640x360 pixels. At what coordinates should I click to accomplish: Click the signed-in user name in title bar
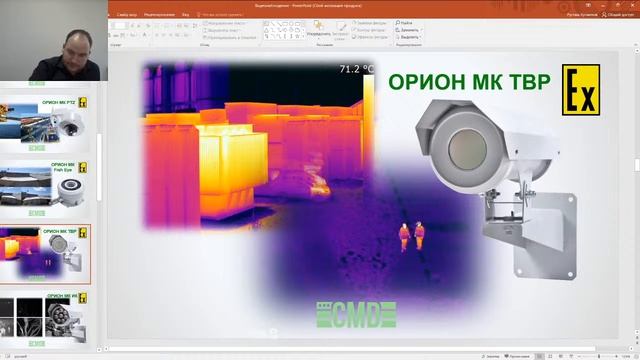tap(582, 15)
